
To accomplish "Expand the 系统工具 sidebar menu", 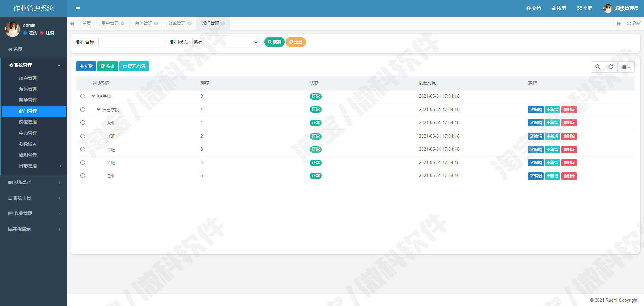I will (x=34, y=198).
